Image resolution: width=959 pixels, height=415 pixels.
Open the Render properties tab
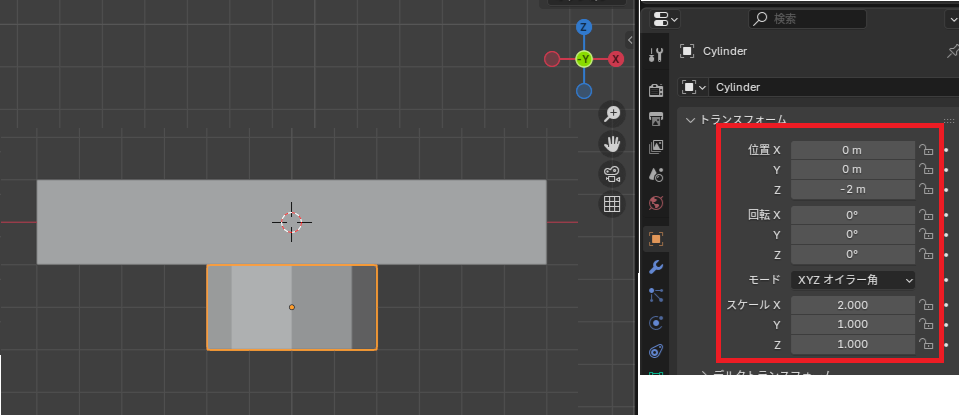tap(656, 91)
